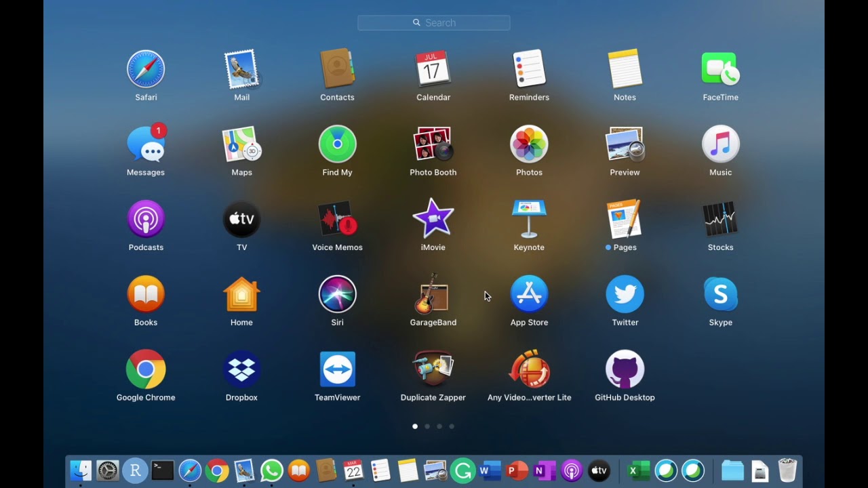
Task: Launch Photo Booth
Action: point(433,144)
